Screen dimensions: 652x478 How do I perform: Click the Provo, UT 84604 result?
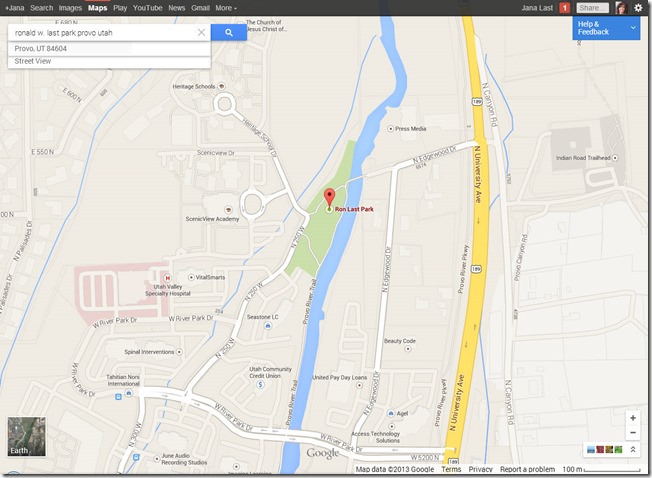pos(41,49)
